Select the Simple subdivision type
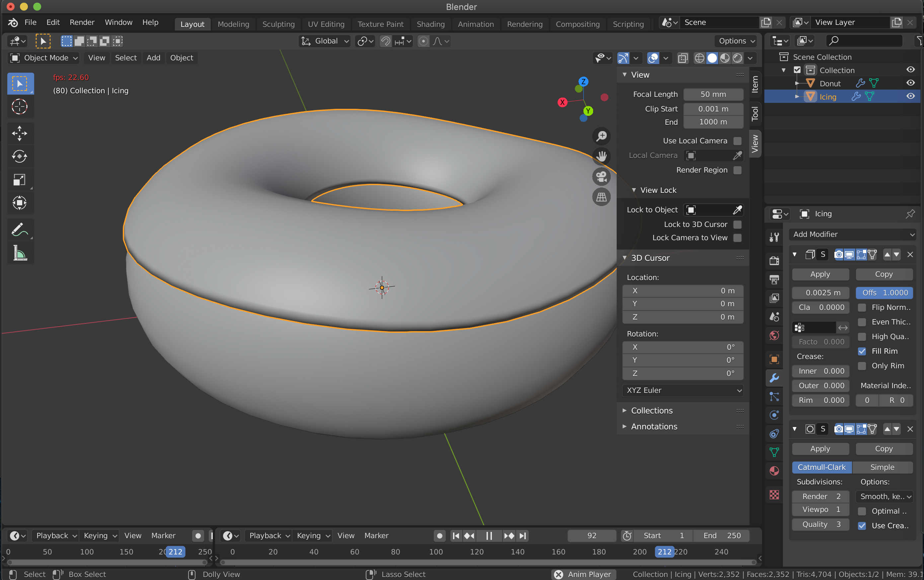Viewport: 924px width, 580px height. click(882, 467)
